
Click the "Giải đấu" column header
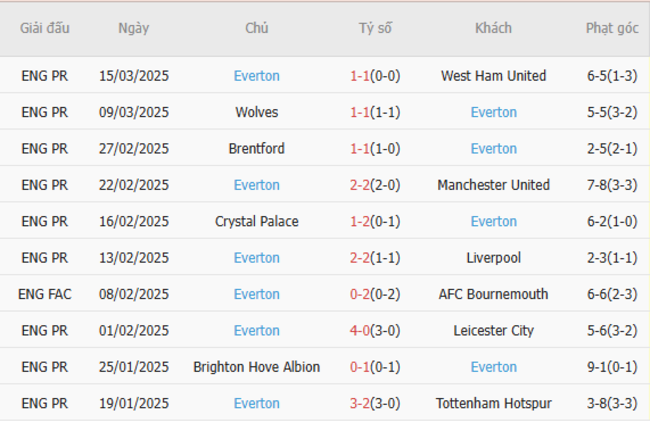(45, 28)
